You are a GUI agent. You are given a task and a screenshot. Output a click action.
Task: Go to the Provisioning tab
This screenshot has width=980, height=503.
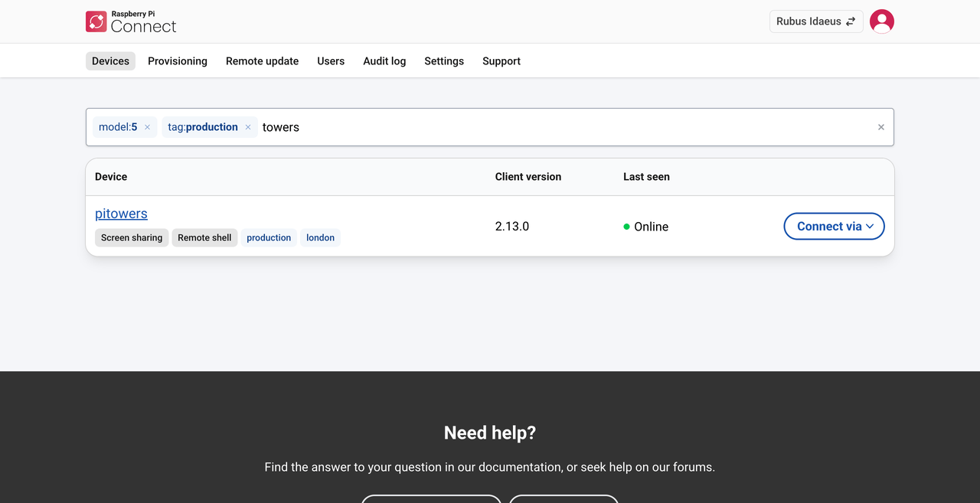click(178, 61)
